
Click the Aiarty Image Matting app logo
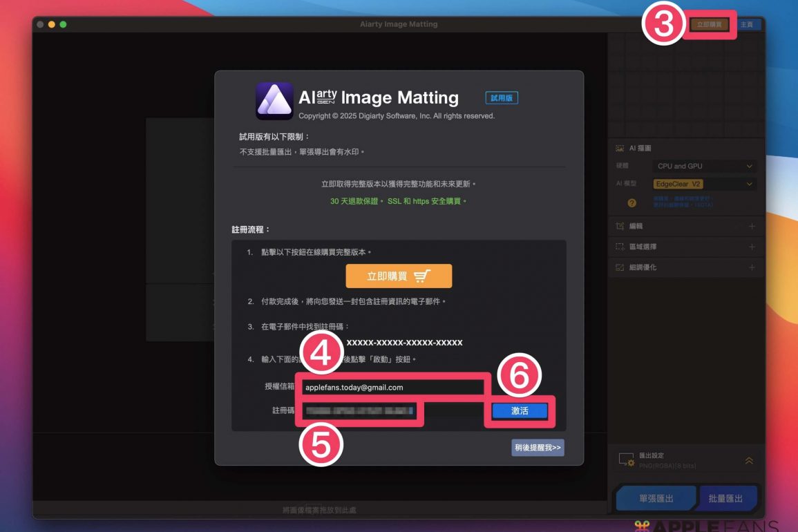274,101
